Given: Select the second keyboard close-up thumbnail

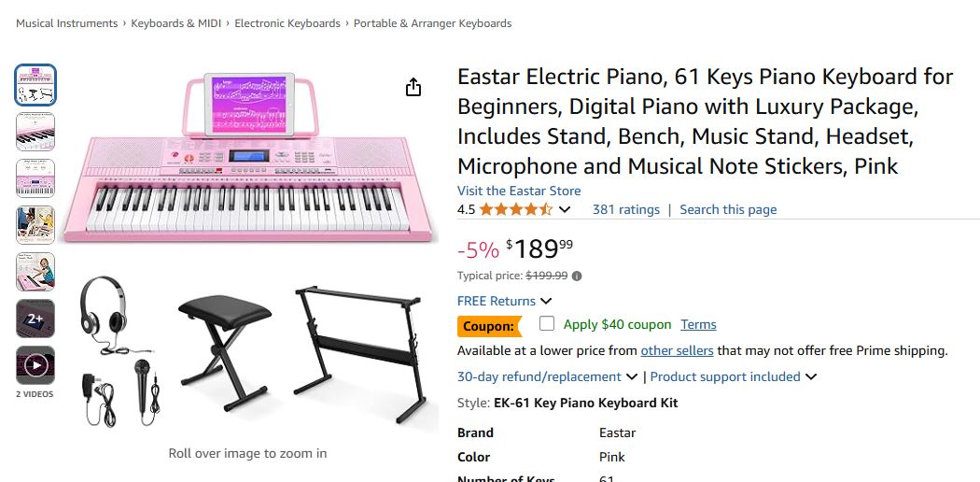Looking at the screenshot, I should click(35, 132).
